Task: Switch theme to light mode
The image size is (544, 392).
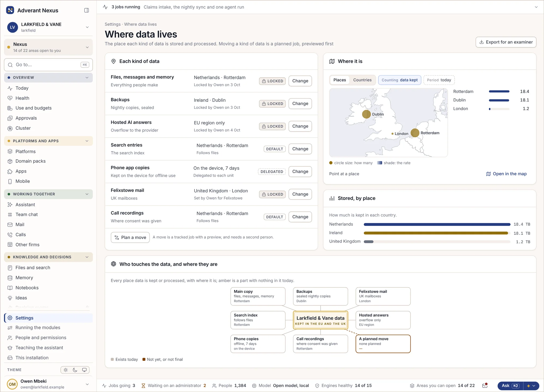Action: click(66, 370)
